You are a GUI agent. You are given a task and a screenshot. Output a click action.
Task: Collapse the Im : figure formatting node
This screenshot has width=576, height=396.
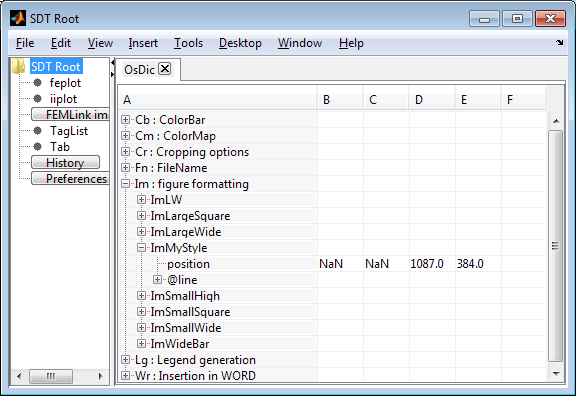click(125, 183)
